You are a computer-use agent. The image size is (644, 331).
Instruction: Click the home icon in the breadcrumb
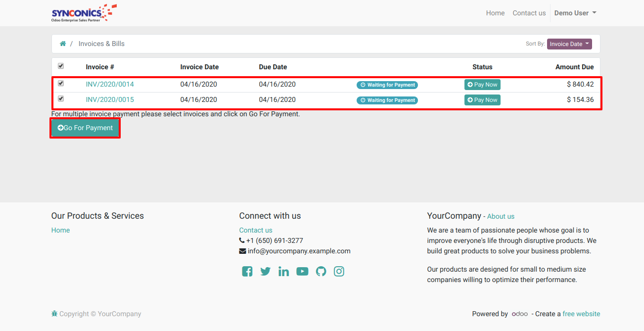pyautogui.click(x=63, y=44)
